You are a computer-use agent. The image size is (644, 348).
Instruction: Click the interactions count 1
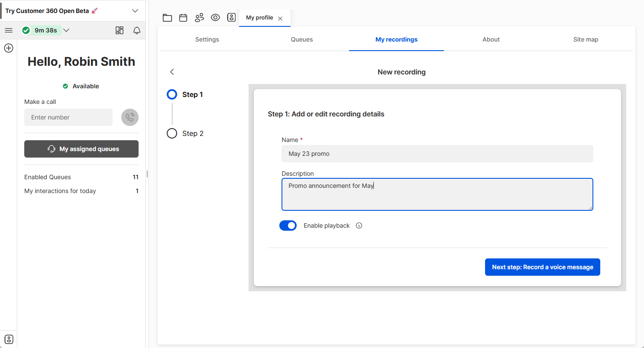click(x=137, y=191)
